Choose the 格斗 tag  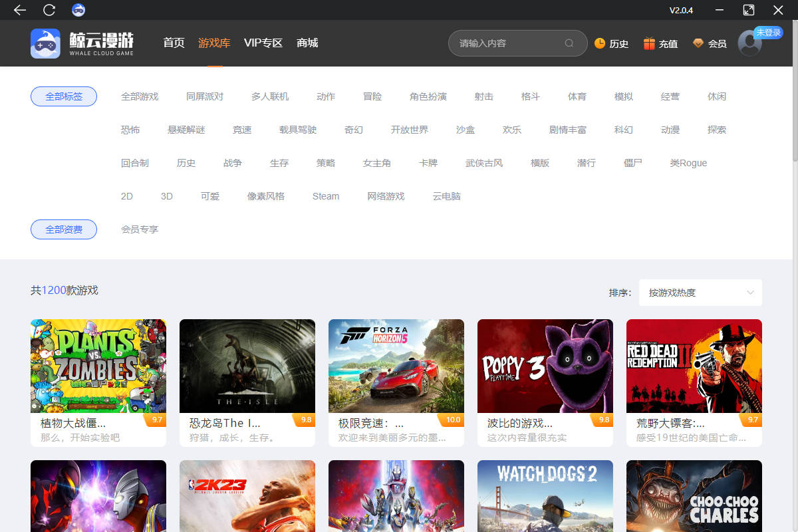(531, 96)
